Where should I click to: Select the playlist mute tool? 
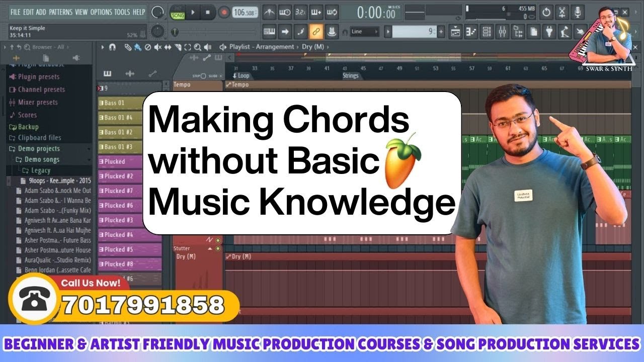(x=158, y=47)
